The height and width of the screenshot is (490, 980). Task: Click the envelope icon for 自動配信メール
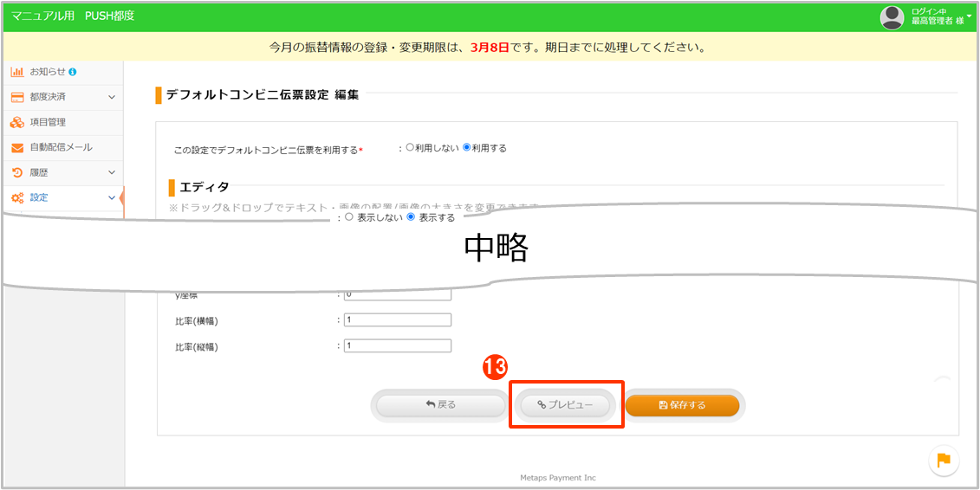(x=17, y=148)
